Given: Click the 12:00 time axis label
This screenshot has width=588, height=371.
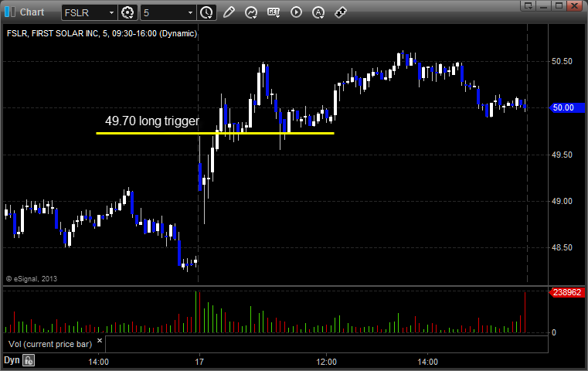Looking at the screenshot, I should tap(326, 362).
